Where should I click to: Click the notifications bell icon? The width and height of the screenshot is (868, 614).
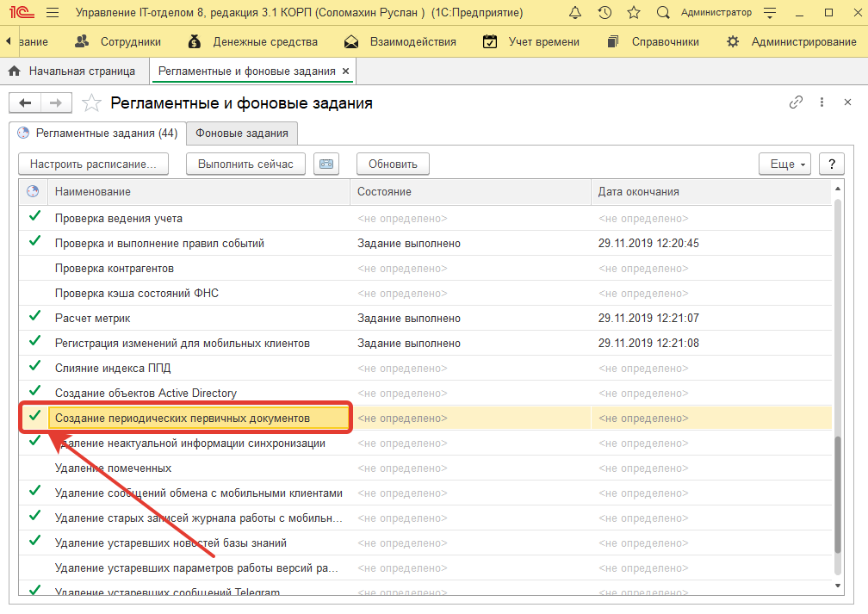[576, 13]
